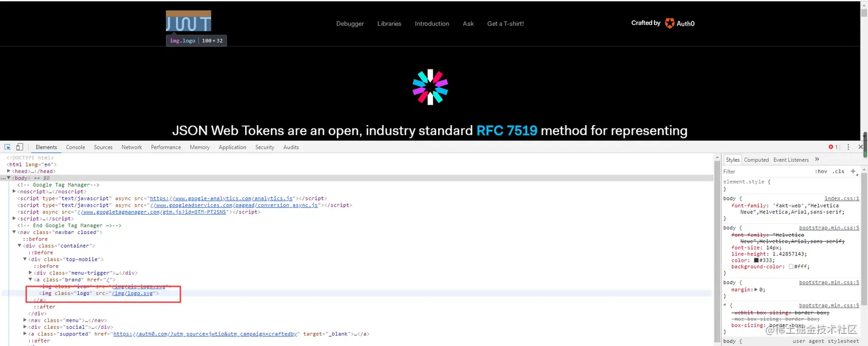The image size is (868, 346).
Task: Open the DevTools three-dot menu
Action: click(848, 147)
